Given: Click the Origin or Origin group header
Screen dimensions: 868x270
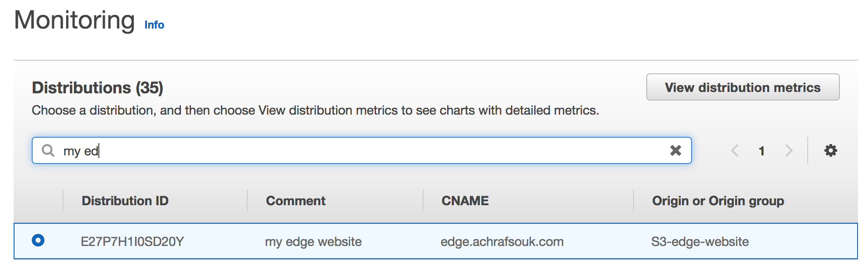Looking at the screenshot, I should click(718, 201).
